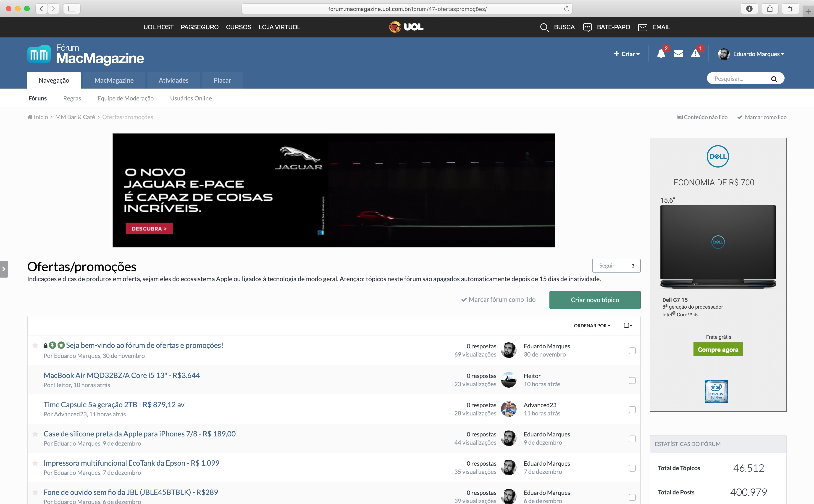Click Advanced23's avatar in Time Capsule row
814x504 pixels.
tap(509, 409)
